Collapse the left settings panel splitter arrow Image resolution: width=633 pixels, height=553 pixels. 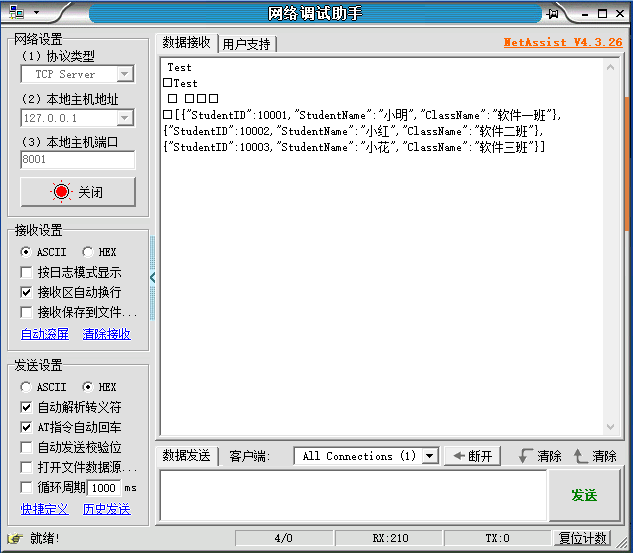point(152,277)
